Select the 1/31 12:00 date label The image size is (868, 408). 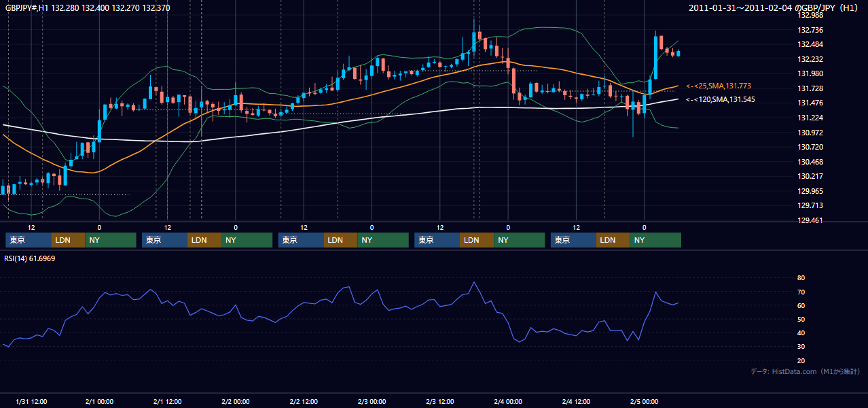(31, 401)
